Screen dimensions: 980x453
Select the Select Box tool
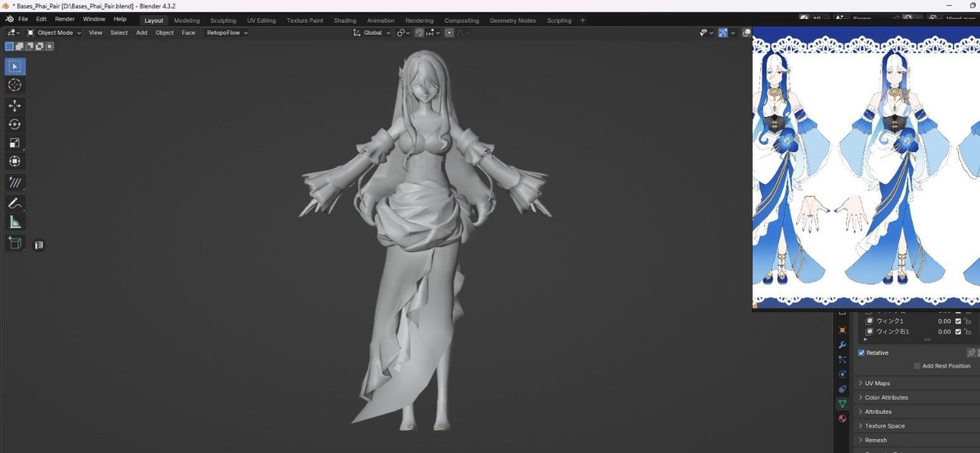15,66
